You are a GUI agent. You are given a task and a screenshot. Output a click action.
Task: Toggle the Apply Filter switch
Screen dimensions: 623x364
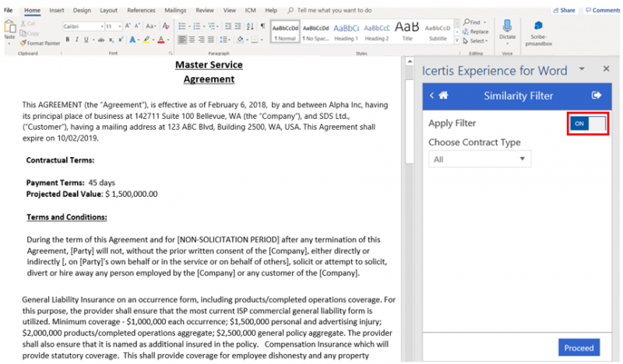(587, 123)
